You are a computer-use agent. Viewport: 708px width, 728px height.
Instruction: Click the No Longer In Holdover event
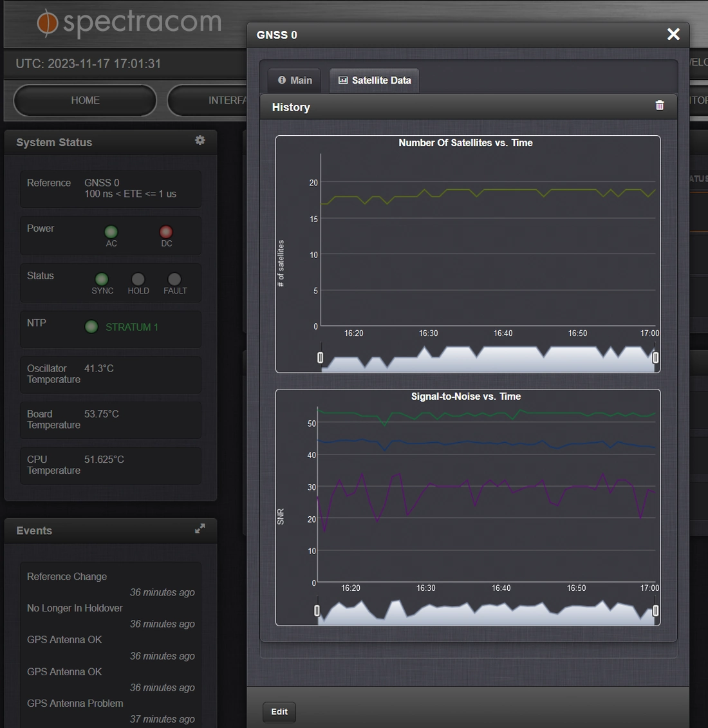75,608
